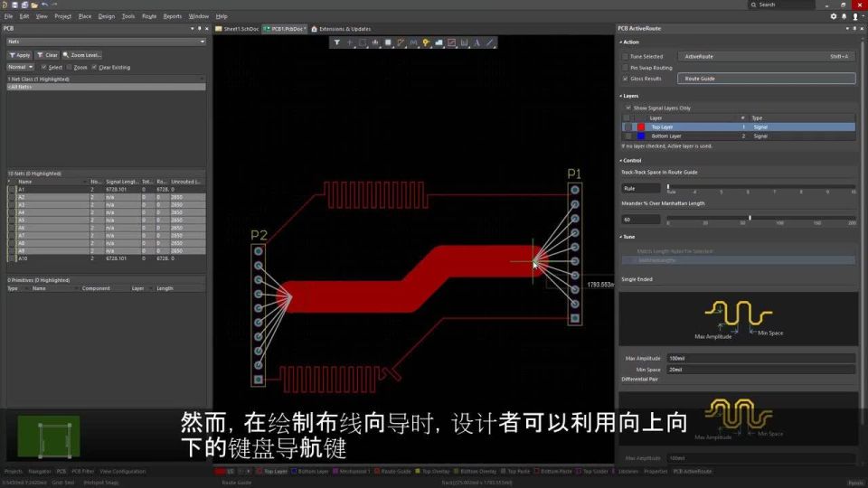Open the Panels button at bottom right
The height and width of the screenshot is (488, 868).
point(856,483)
